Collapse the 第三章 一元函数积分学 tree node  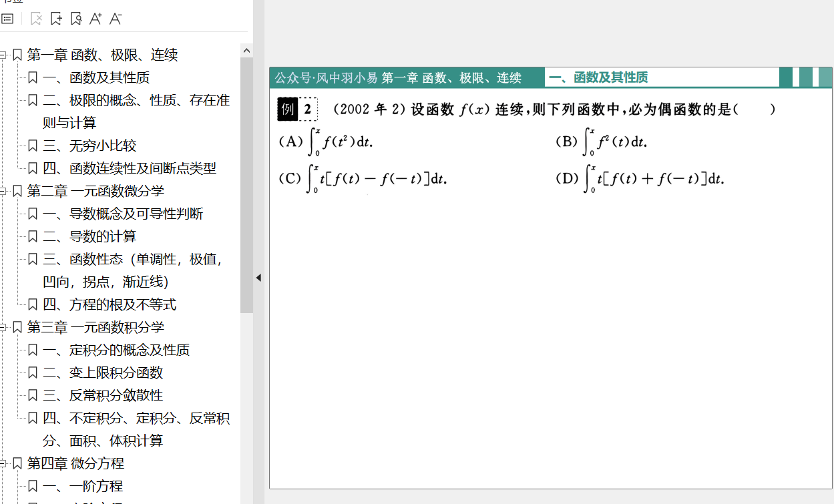tap(3, 328)
